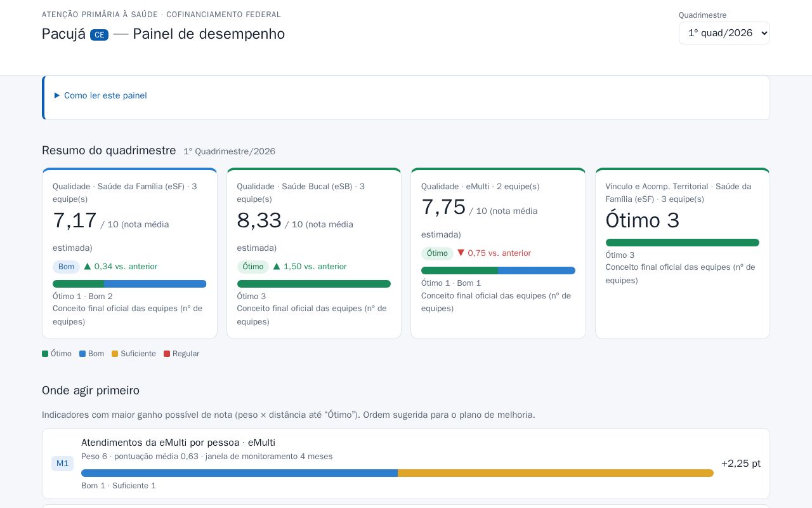Click the "Bom 1 · Suficiente 1" count text
Viewport: 812px width, 508px height.
click(x=119, y=486)
